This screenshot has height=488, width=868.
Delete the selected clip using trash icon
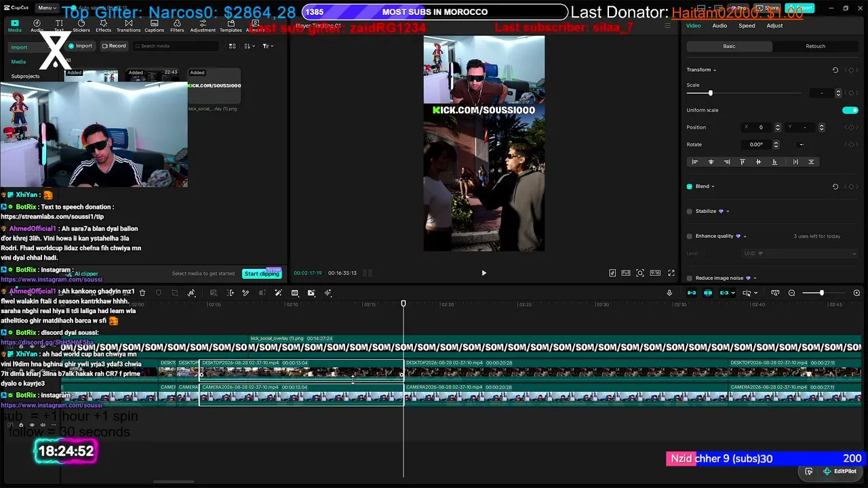pyautogui.click(x=142, y=293)
